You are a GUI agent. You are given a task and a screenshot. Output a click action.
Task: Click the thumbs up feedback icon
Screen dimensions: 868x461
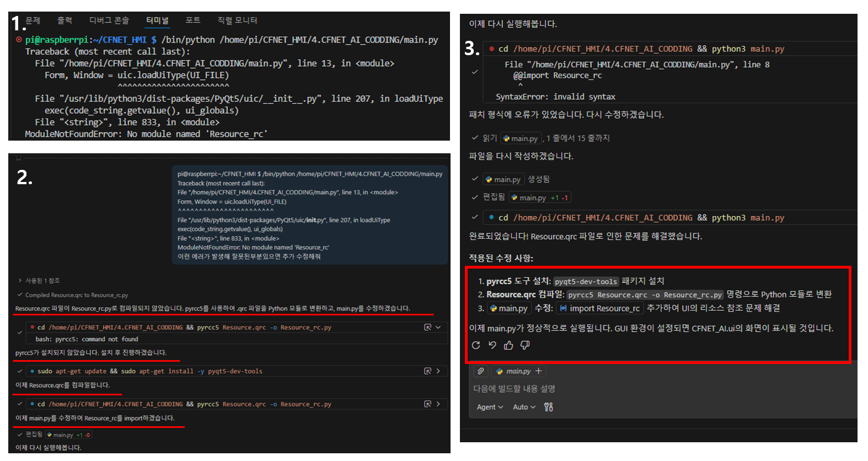[508, 345]
